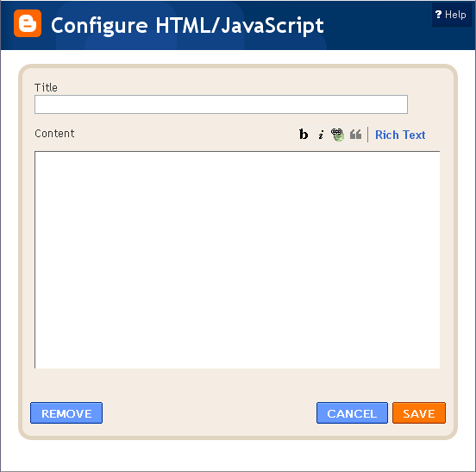This screenshot has height=472, width=476.
Task: Apply italic formatting with the i icon
Action: point(321,135)
